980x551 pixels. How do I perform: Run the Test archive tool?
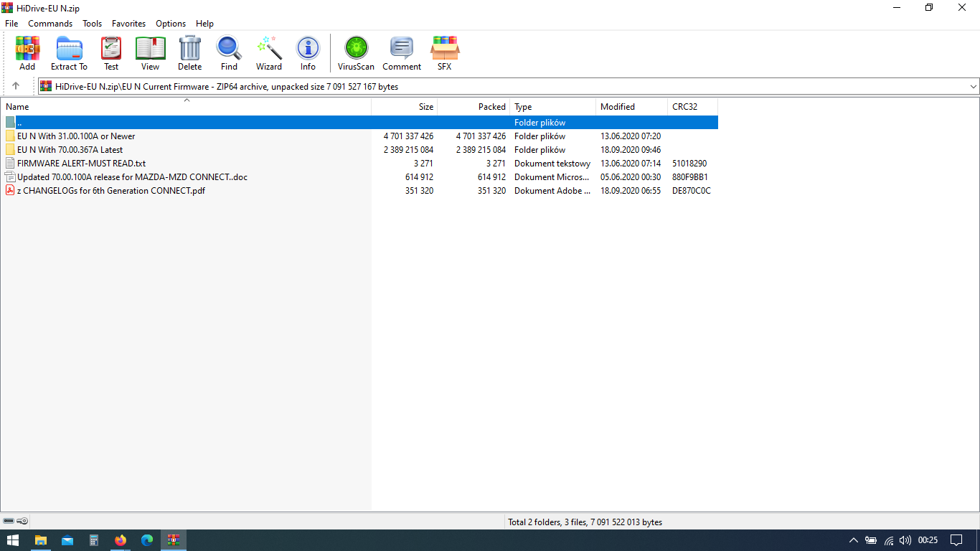[111, 53]
